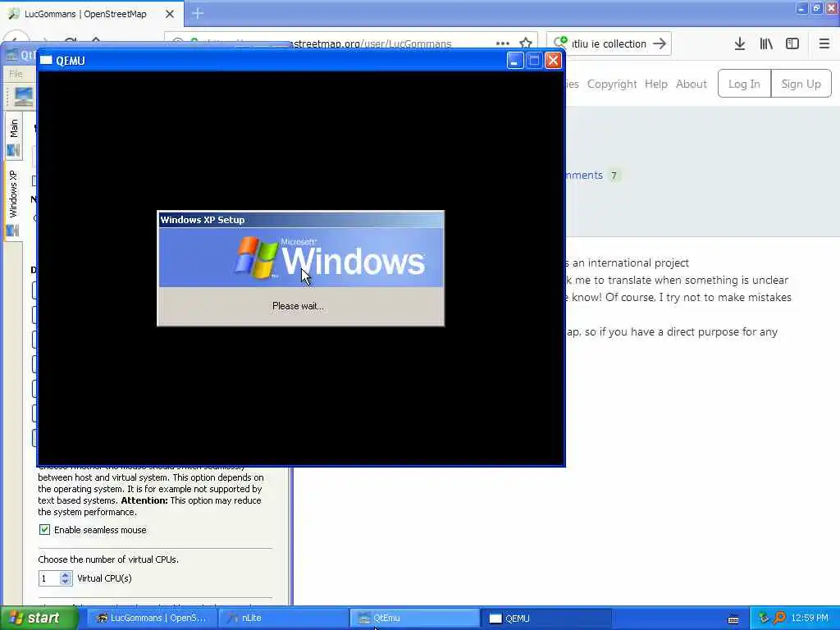The width and height of the screenshot is (840, 630).
Task: Click the QEMU window title bar icon
Action: click(46, 61)
